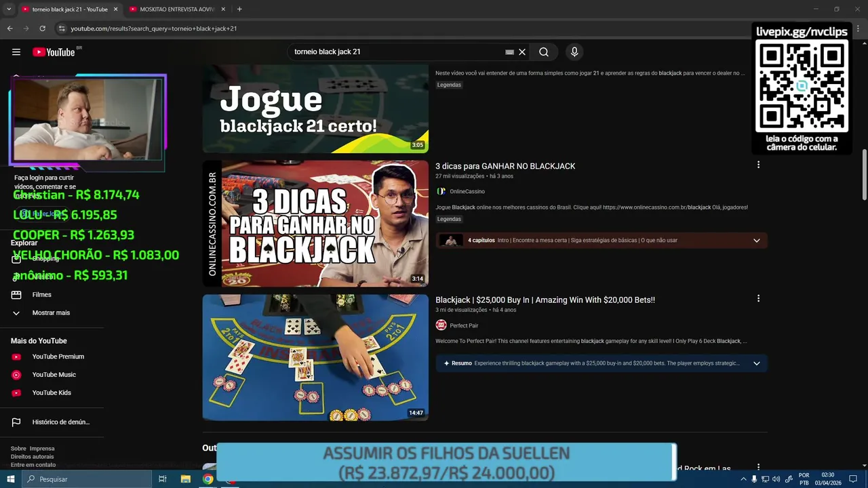Viewport: 868px width, 488px height.
Task: Open the Perfect Pair channel name link
Action: click(464, 325)
